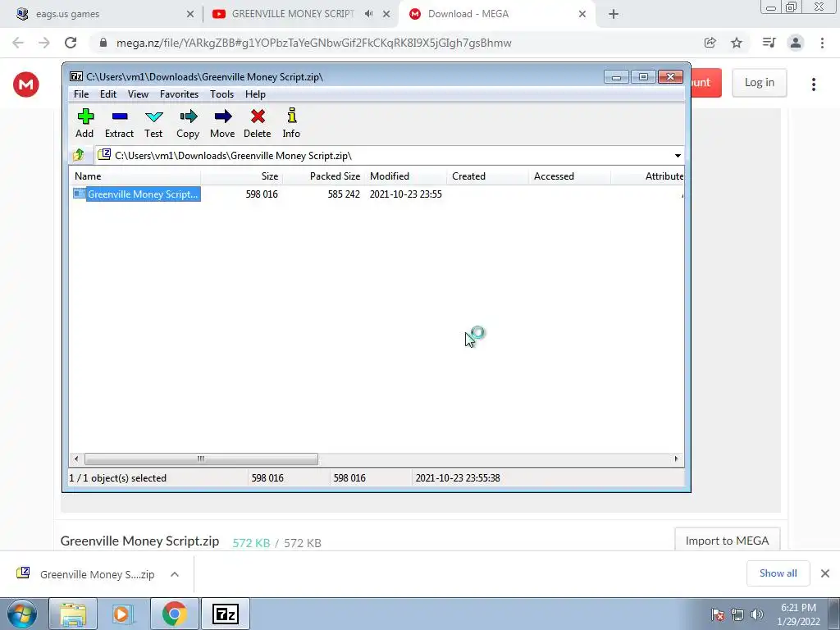Click the scrollbar left arrow in 7-Zip
The image size is (840, 630).
[x=76, y=459]
